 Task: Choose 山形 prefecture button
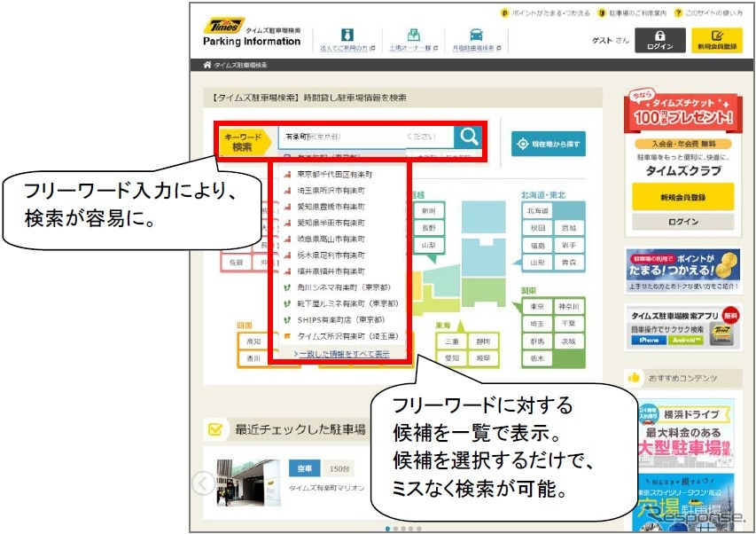pyautogui.click(x=537, y=263)
